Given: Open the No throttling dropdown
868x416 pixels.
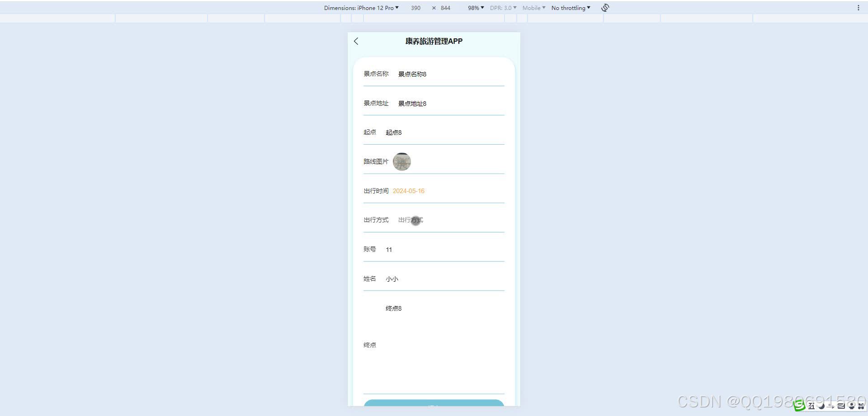Looking at the screenshot, I should [x=570, y=8].
